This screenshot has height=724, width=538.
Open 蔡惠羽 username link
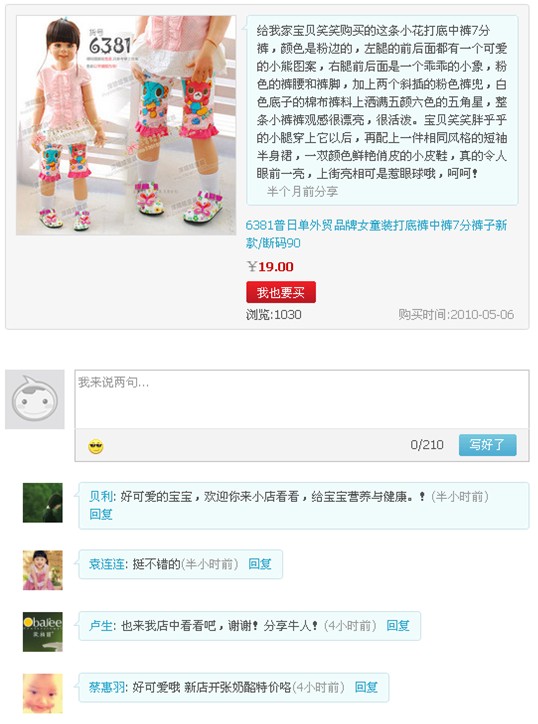click(107, 687)
